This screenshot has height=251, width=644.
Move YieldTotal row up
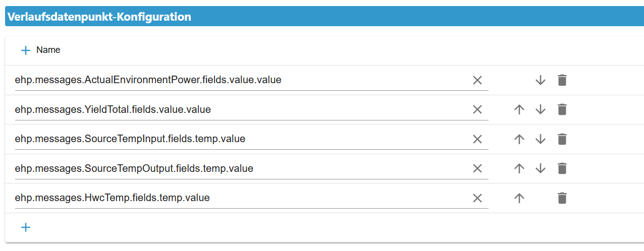pos(519,109)
